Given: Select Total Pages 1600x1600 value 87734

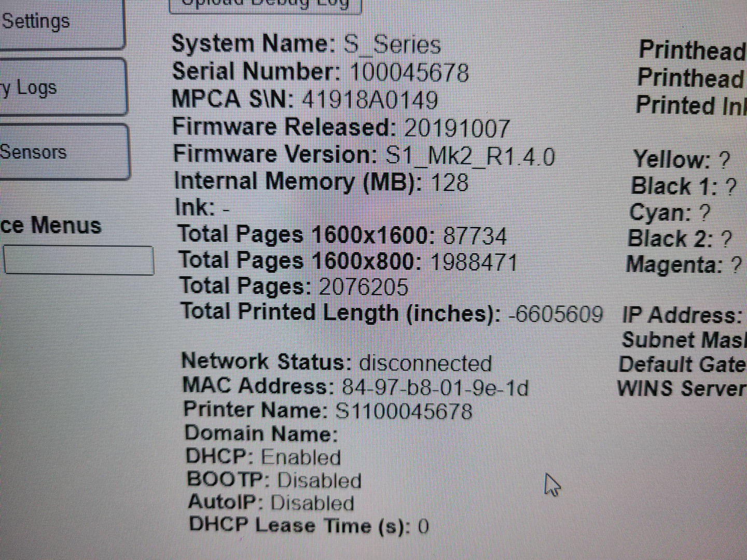Looking at the screenshot, I should pos(475,236).
